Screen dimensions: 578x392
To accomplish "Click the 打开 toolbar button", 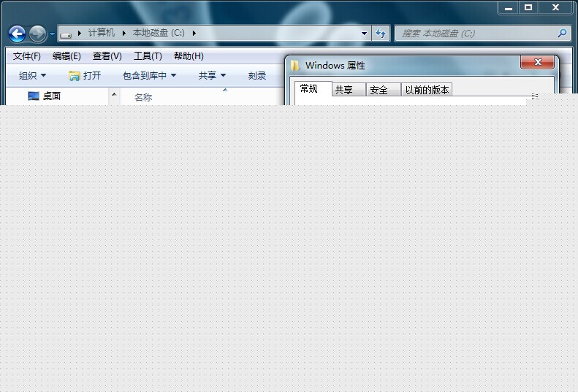I will (85, 75).
